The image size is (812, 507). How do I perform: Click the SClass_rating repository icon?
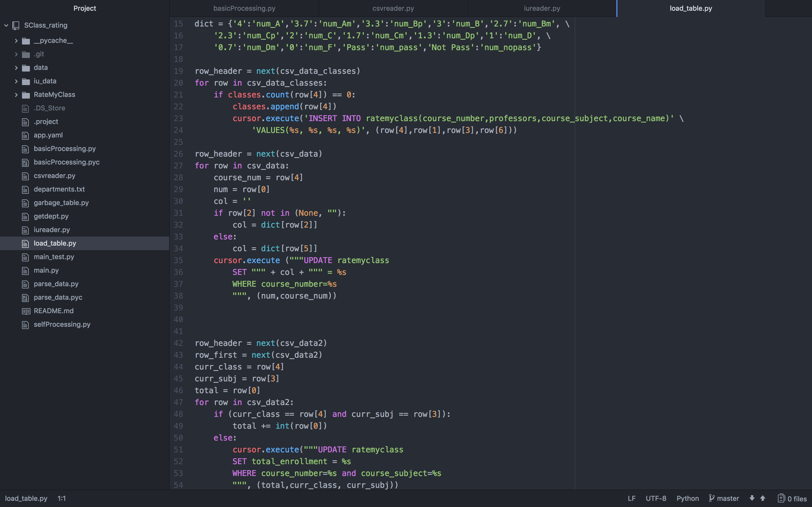16,25
